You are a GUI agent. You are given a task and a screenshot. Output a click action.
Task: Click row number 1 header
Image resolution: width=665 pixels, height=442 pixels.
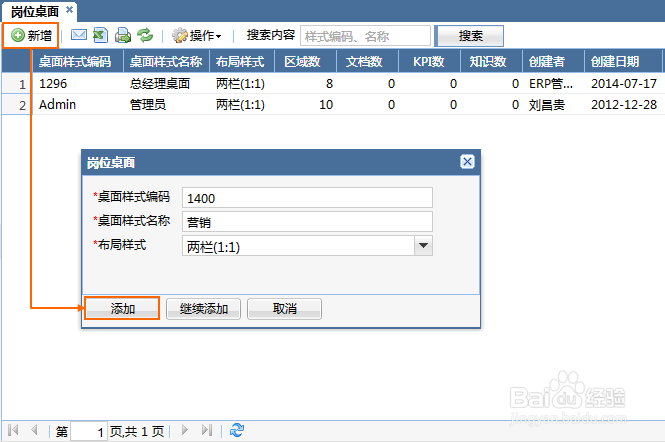pos(17,84)
